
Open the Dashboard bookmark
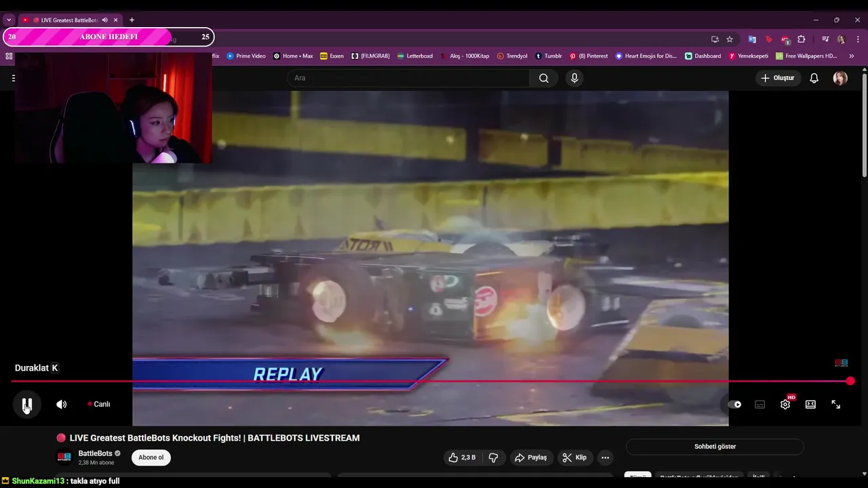703,56
